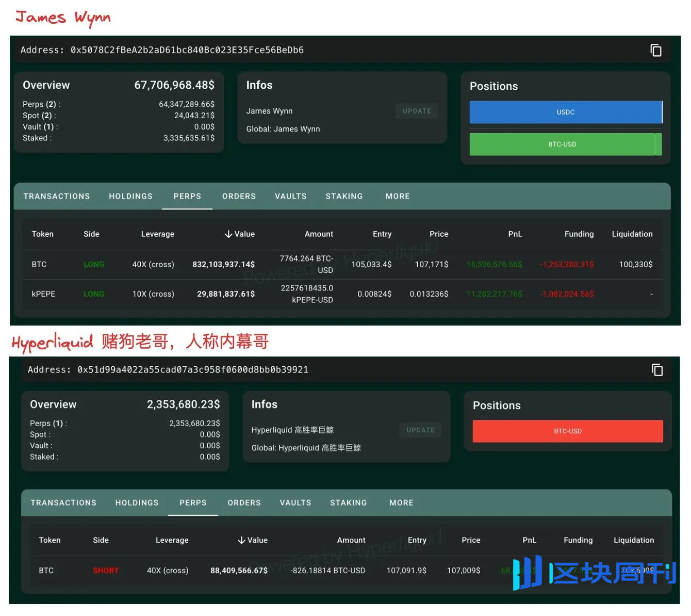Click Liquidation column header in James Wynn table
This screenshot has width=691, height=616.
(632, 234)
